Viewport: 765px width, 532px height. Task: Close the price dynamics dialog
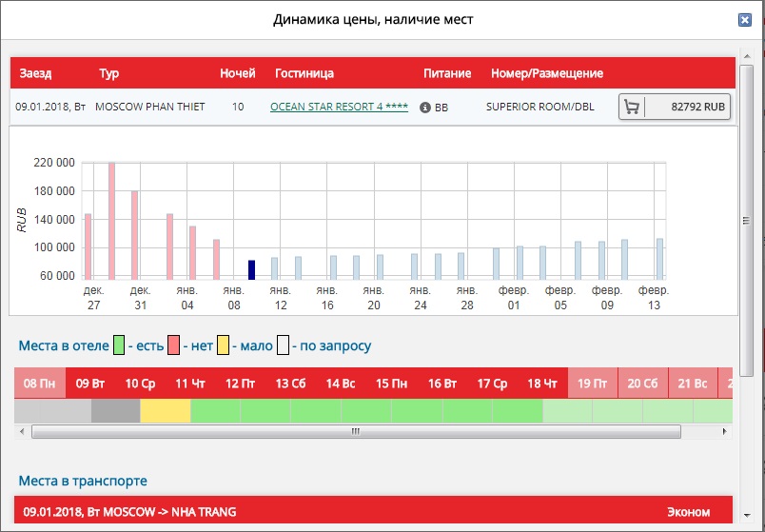click(x=744, y=20)
